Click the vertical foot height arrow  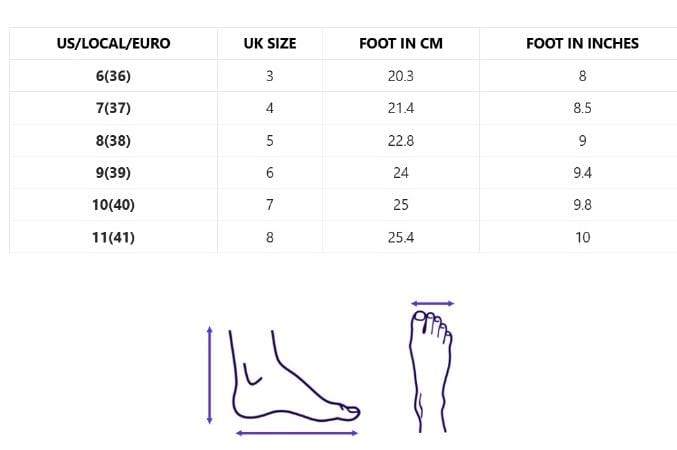coord(209,375)
